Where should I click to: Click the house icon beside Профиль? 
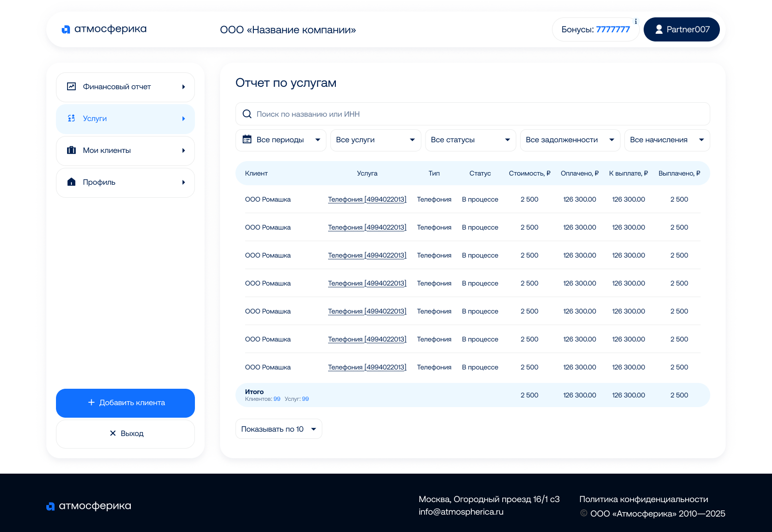[x=71, y=182]
